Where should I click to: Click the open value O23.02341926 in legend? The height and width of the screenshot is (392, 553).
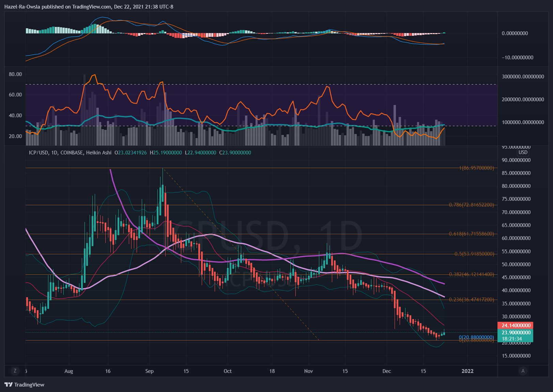pyautogui.click(x=130, y=153)
